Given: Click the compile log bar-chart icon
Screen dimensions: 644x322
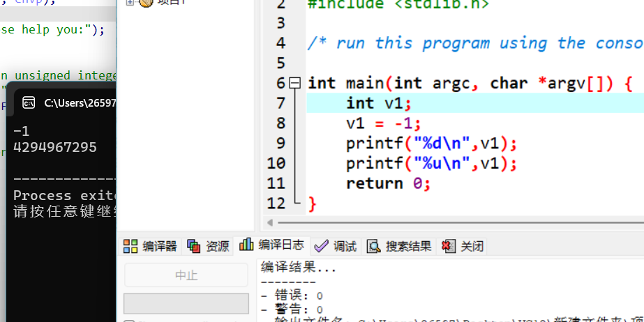Looking at the screenshot, I should click(x=246, y=245).
